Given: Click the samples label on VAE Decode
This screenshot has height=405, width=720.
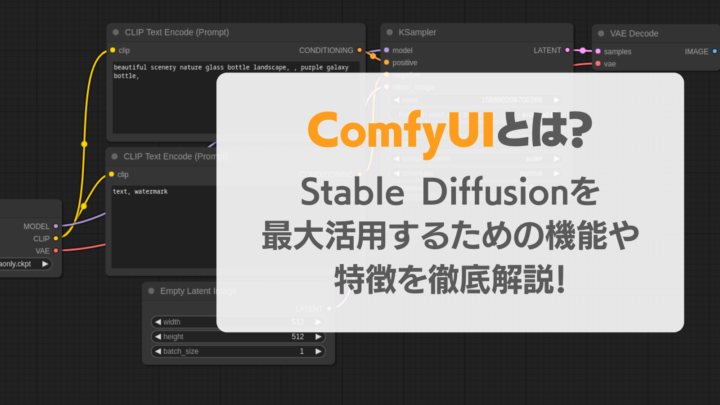Looking at the screenshot, I should [x=617, y=51].
